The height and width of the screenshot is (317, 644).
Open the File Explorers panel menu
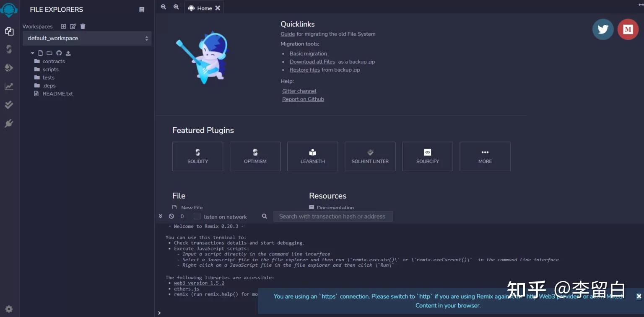(141, 9)
